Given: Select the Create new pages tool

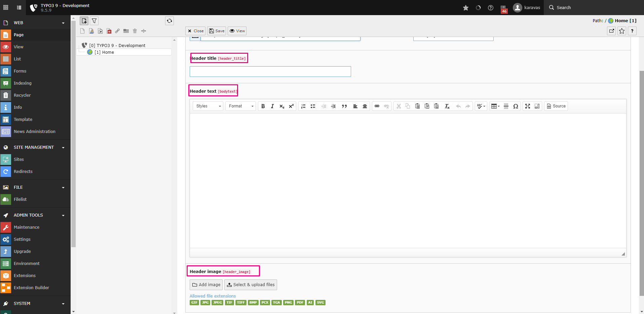Looking at the screenshot, I should click(x=84, y=20).
